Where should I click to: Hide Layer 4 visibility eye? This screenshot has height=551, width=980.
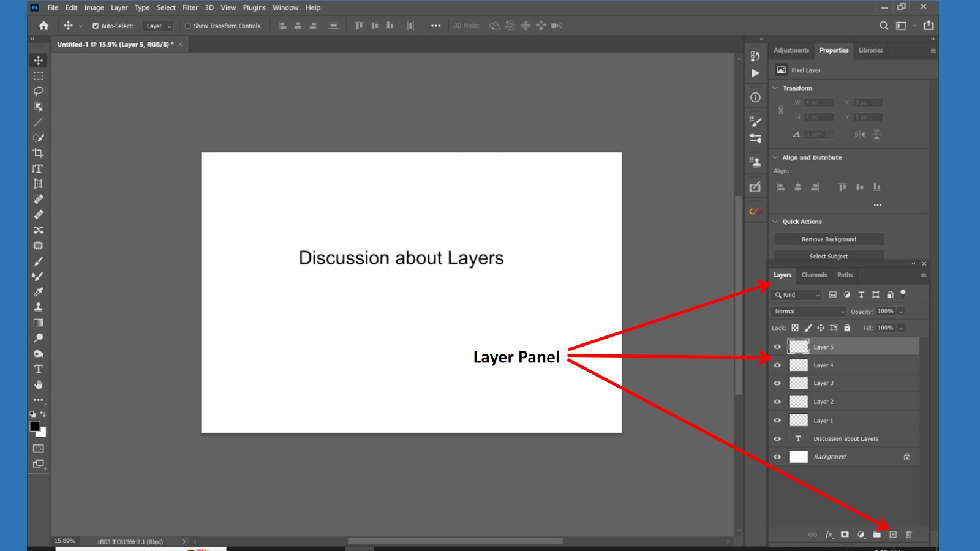tap(777, 365)
